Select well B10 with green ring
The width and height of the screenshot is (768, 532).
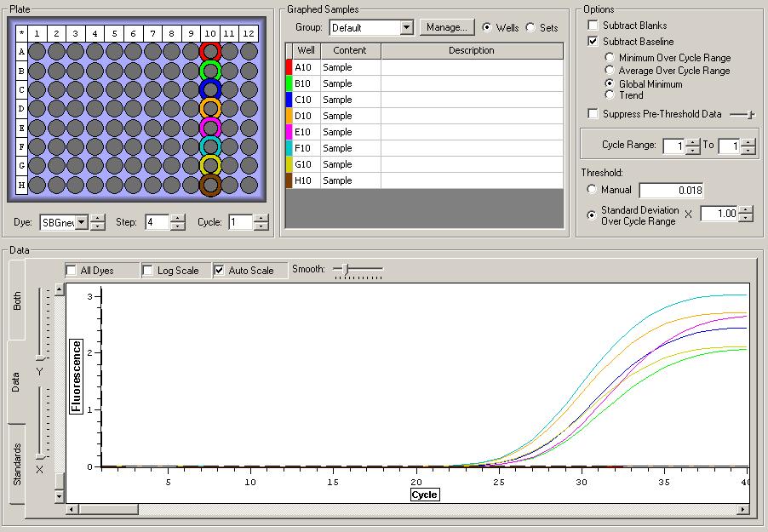pos(210,71)
